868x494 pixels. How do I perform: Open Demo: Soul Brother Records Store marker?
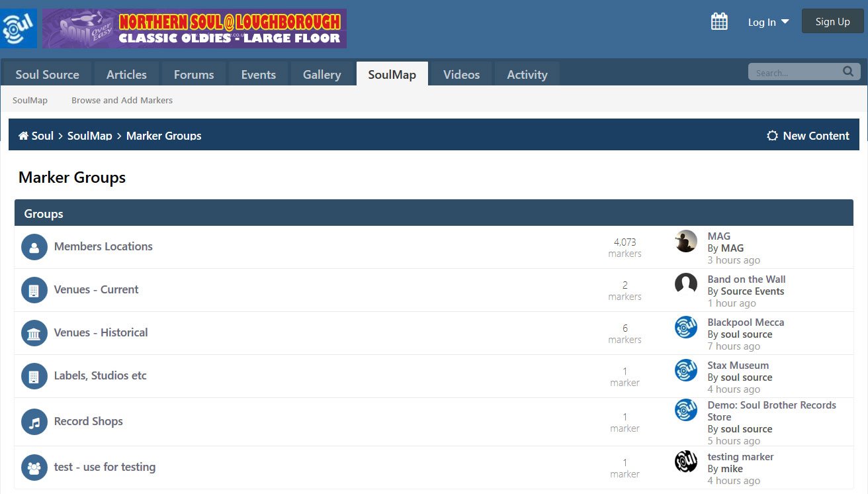click(x=772, y=411)
